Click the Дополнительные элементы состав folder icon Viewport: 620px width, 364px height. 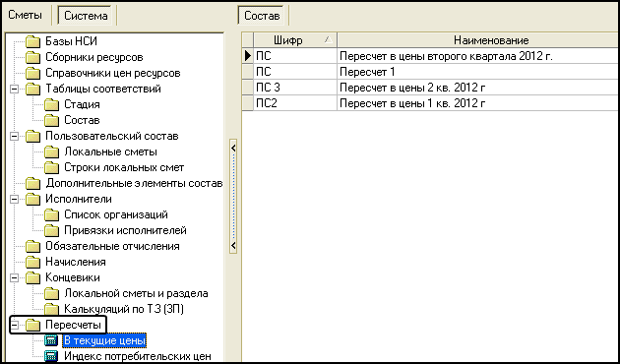[x=33, y=183]
